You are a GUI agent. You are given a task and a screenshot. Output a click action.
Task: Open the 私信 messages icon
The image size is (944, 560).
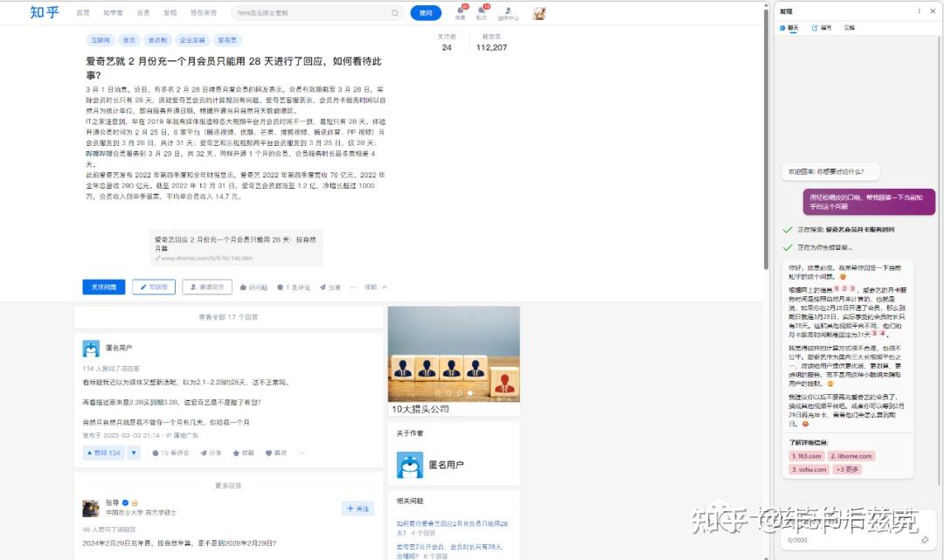pyautogui.click(x=482, y=12)
